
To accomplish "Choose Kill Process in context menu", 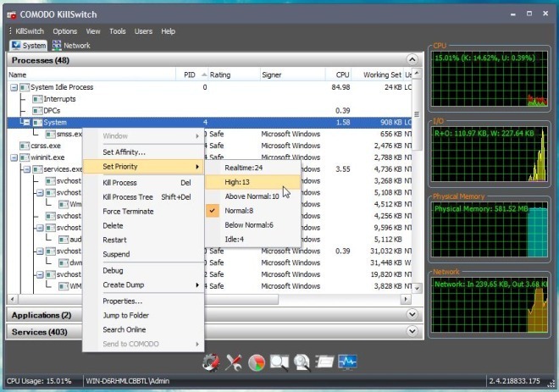I will coord(143,183).
